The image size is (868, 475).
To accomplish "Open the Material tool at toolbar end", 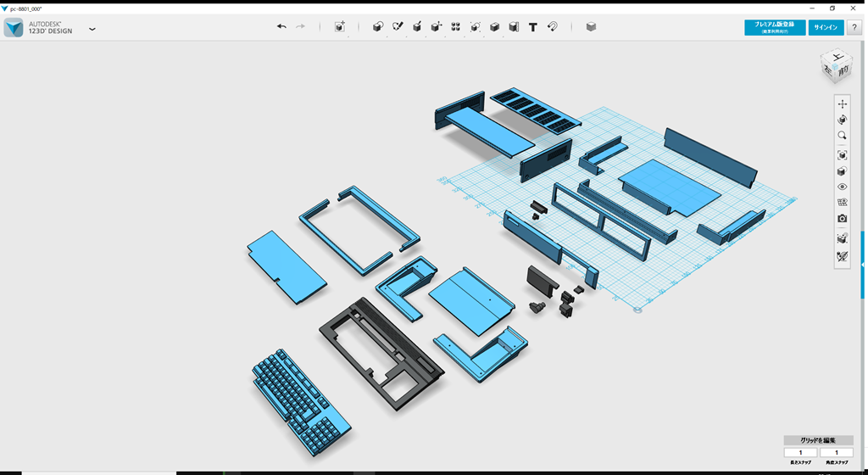I will coord(591,27).
